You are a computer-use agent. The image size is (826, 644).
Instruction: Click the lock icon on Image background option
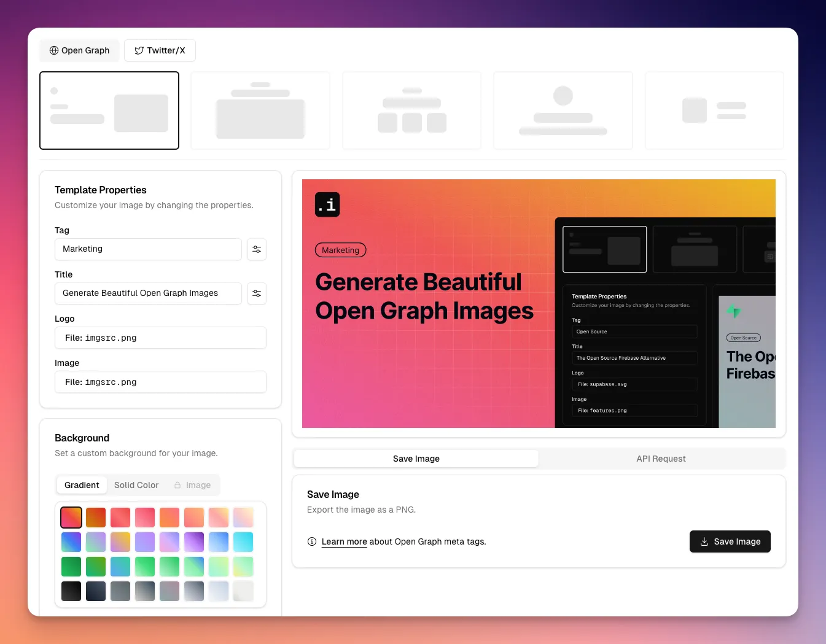pos(177,485)
